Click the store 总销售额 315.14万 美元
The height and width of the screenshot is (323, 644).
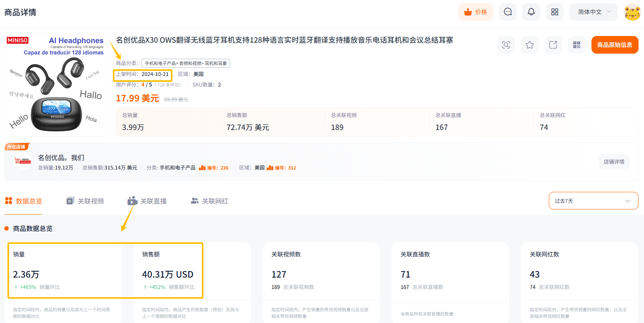[110, 168]
